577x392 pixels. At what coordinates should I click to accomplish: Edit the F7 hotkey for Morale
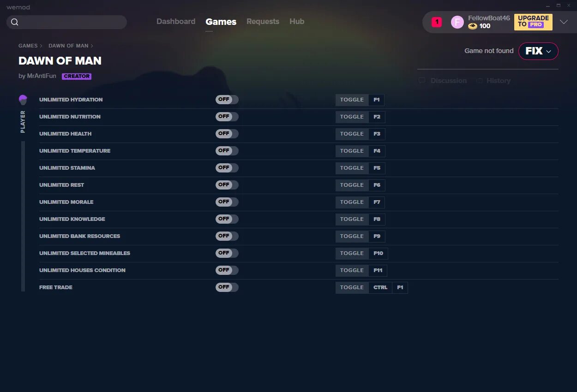coord(377,202)
